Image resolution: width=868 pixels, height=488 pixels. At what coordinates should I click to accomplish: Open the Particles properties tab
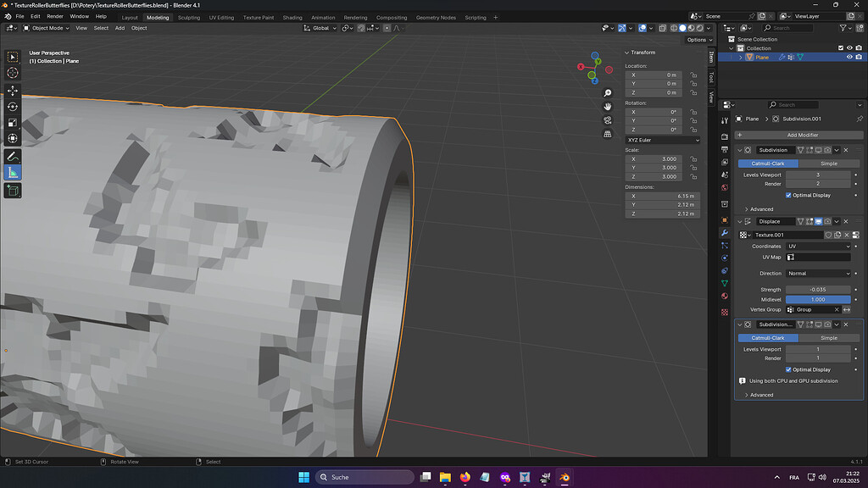click(x=725, y=245)
